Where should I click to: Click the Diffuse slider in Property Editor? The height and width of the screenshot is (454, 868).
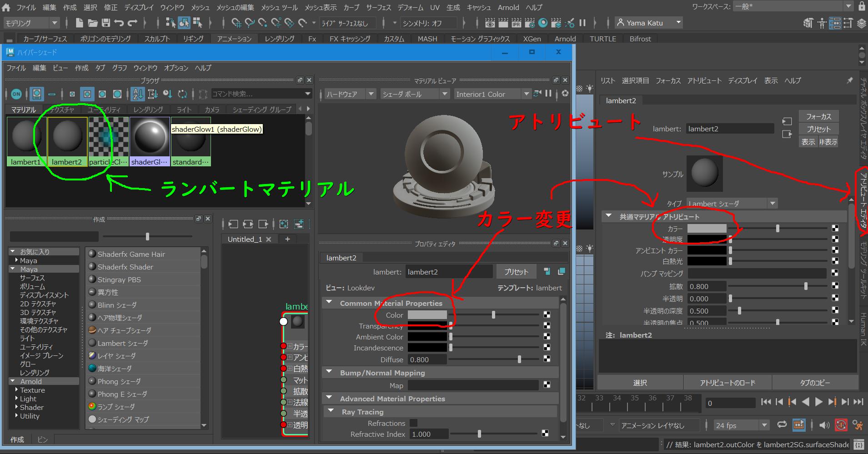[494, 359]
